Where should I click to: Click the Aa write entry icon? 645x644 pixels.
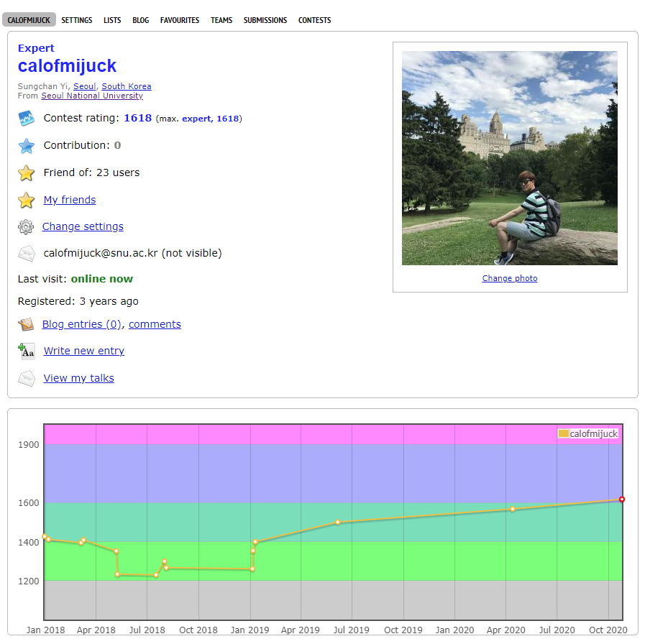[27, 351]
